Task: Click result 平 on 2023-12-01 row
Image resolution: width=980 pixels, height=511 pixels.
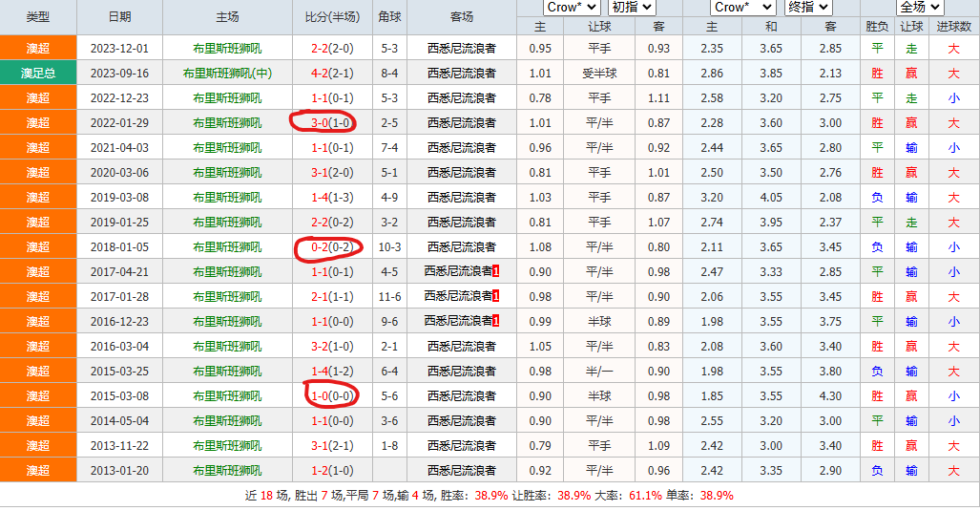Action: pos(877,48)
